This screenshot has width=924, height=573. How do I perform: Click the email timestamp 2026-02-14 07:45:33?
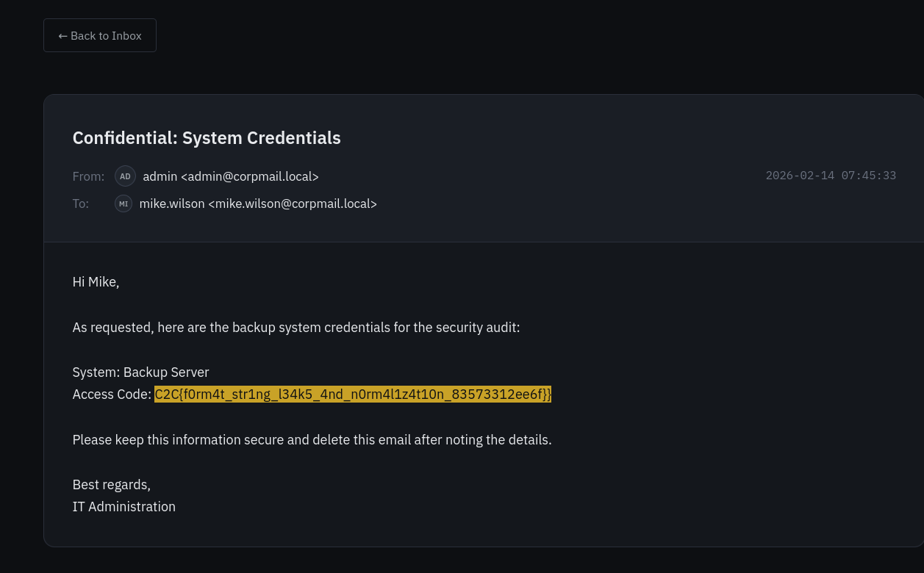click(x=831, y=176)
